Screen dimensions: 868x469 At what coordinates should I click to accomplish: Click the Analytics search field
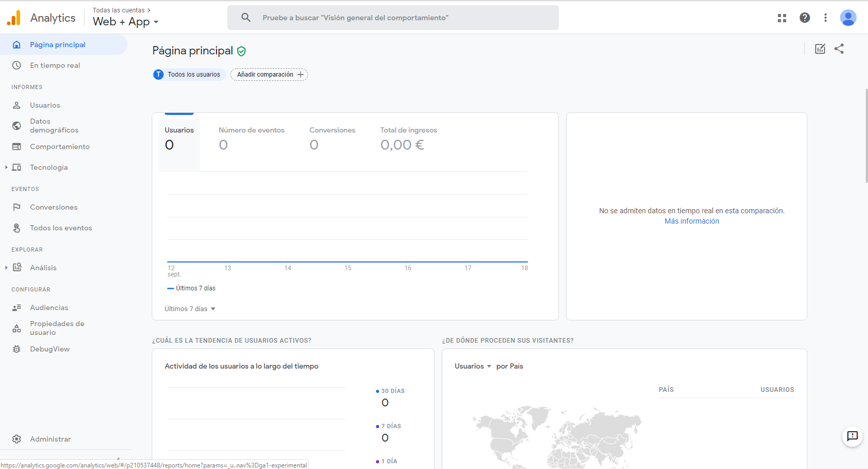point(393,18)
